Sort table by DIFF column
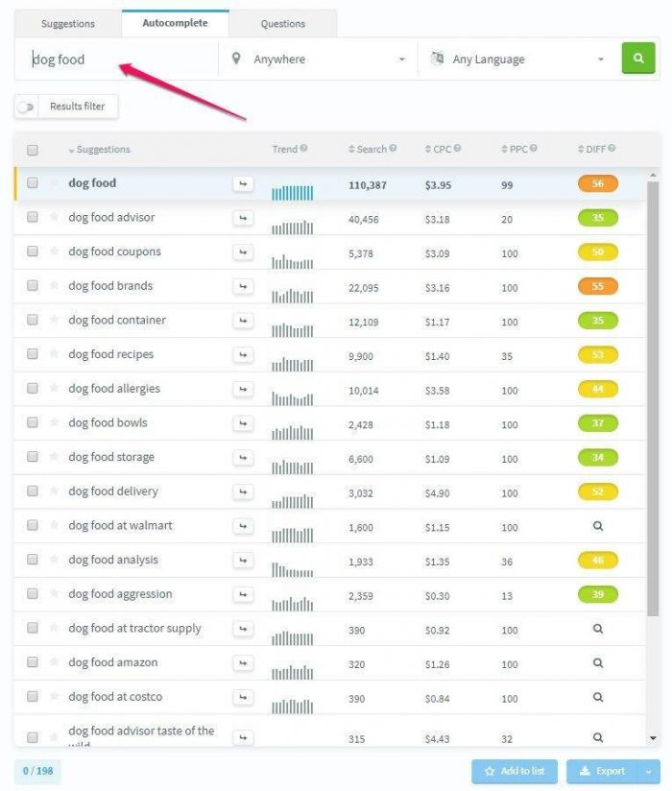 click(x=591, y=150)
